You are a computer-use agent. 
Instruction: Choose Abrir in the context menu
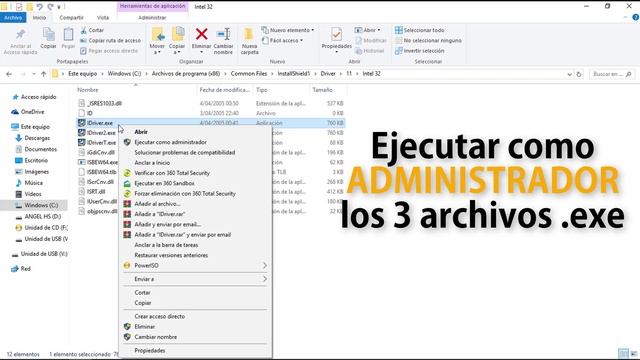point(141,132)
